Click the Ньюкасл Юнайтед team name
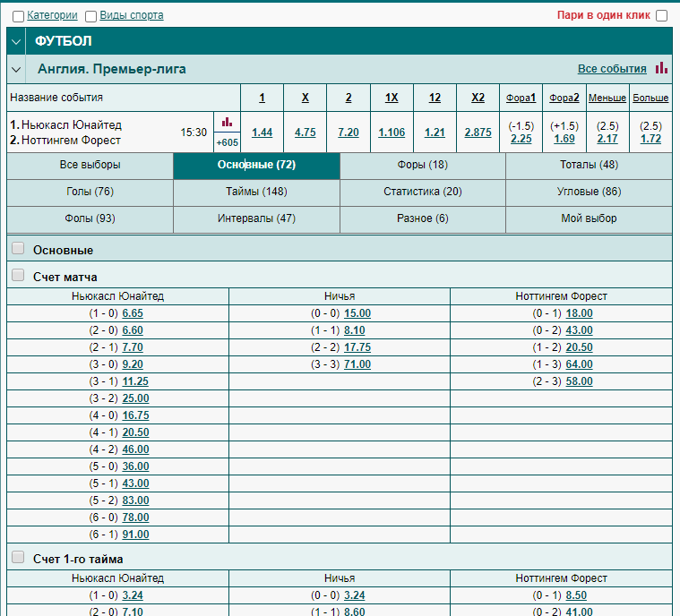This screenshot has height=616, width=680. 72,124
